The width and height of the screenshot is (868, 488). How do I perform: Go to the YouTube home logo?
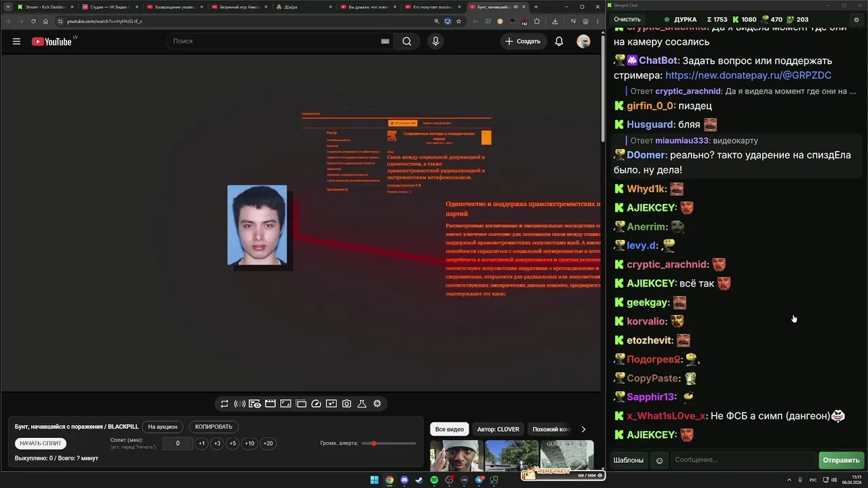point(52,41)
